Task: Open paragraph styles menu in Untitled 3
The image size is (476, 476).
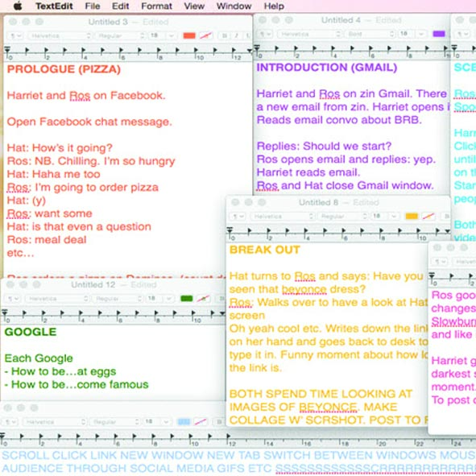Action: tap(14, 35)
